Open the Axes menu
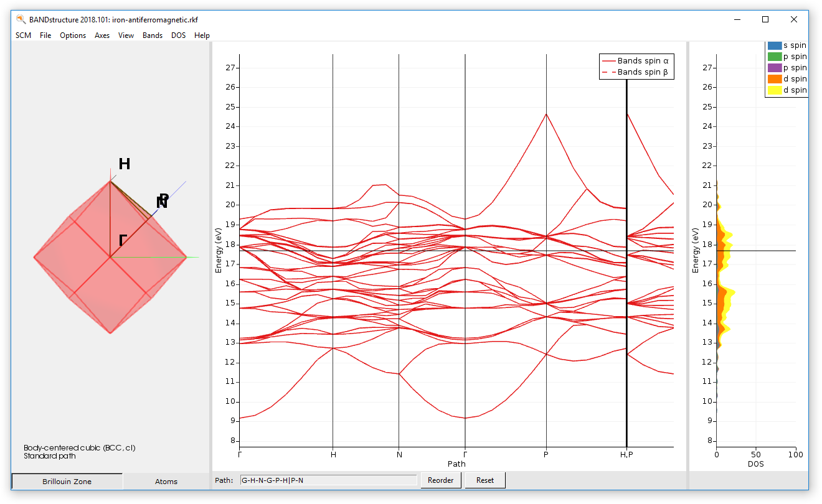822x504 pixels. (x=102, y=35)
